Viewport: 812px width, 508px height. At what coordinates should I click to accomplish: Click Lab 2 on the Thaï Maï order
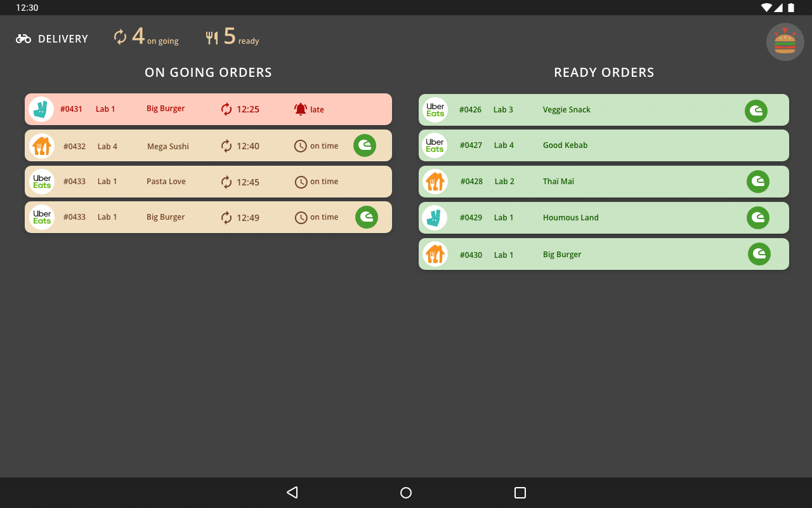(x=505, y=182)
